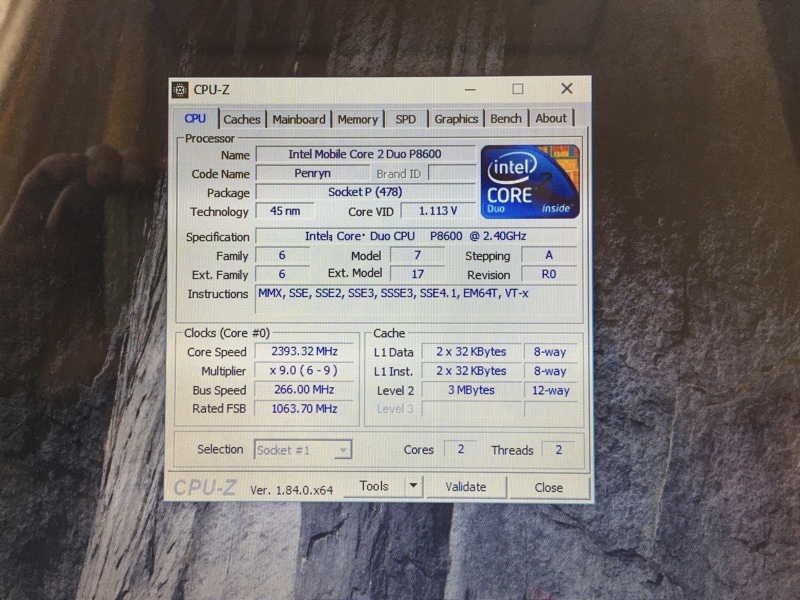Click the Intel Core 2 Duo logo
The width and height of the screenshot is (800, 600).
[530, 182]
